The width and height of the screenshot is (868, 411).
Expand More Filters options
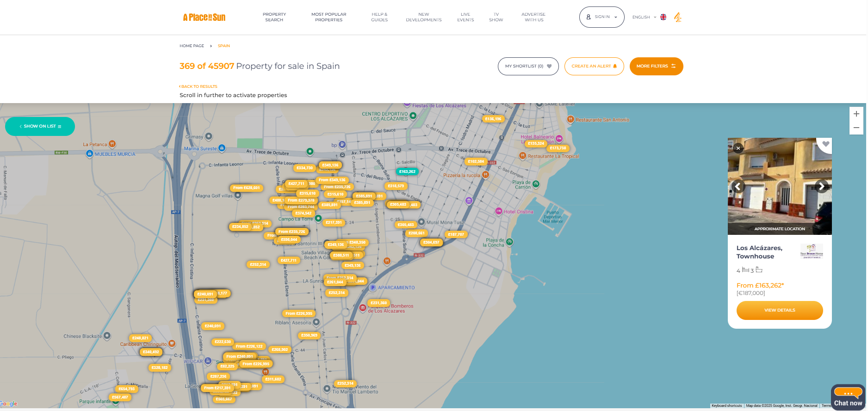click(656, 66)
